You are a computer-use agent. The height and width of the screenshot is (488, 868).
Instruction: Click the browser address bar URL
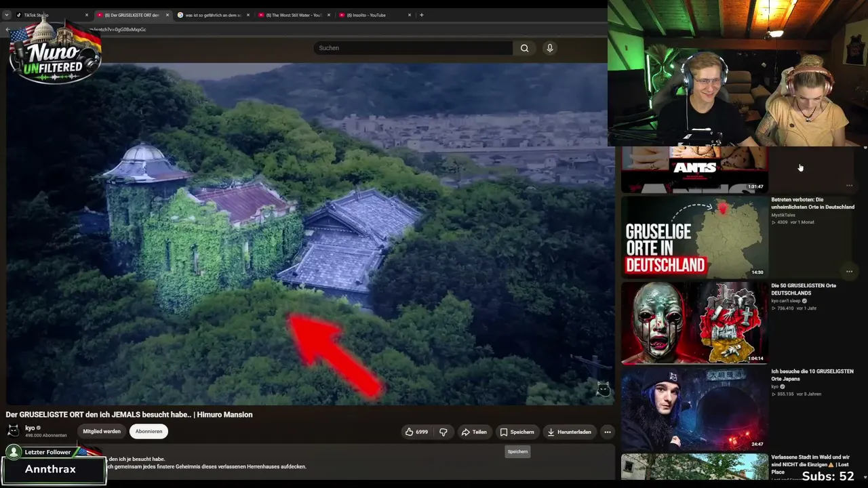pos(119,30)
